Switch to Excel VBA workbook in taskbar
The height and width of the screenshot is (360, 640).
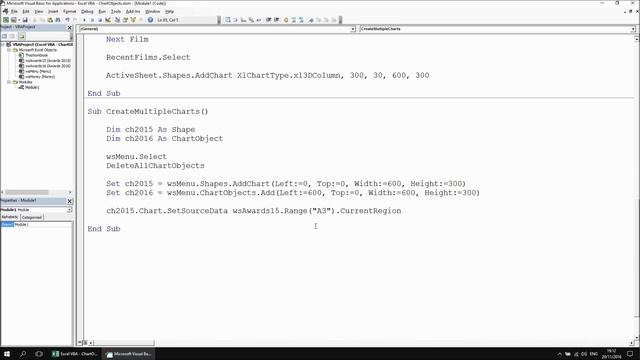75,354
